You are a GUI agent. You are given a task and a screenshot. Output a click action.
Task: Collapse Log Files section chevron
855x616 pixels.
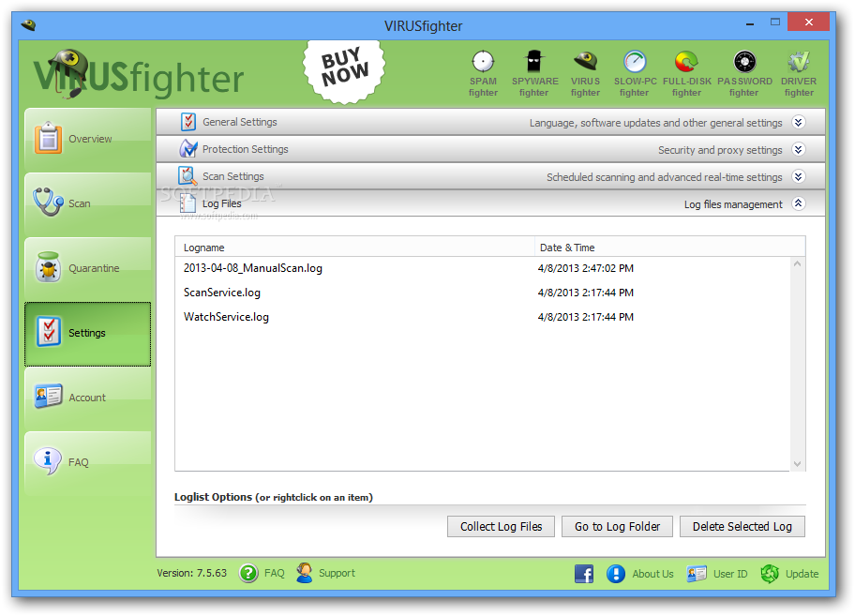coord(799,203)
